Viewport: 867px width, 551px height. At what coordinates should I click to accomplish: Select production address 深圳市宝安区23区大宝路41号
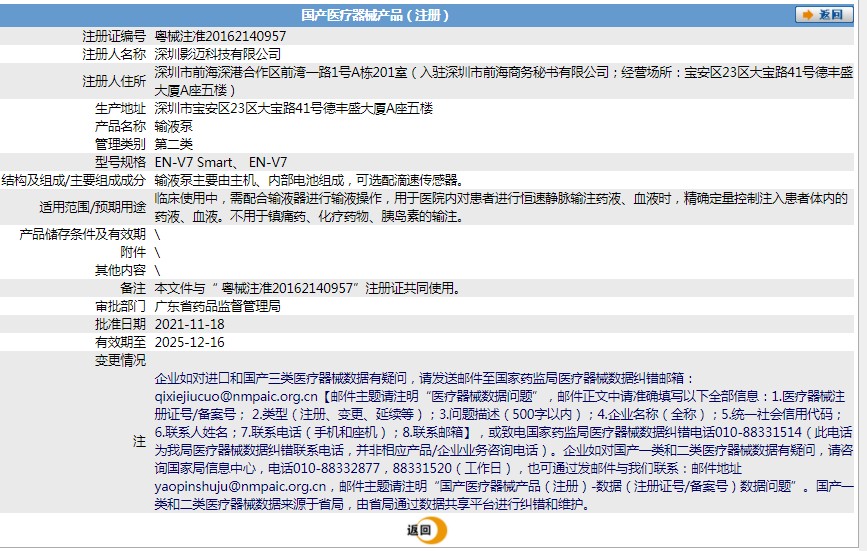click(294, 108)
